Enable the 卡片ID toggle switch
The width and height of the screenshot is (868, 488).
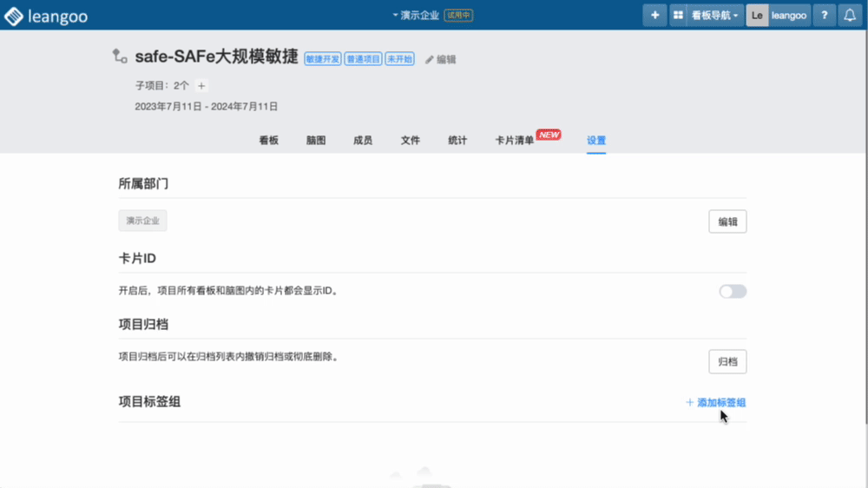point(732,291)
